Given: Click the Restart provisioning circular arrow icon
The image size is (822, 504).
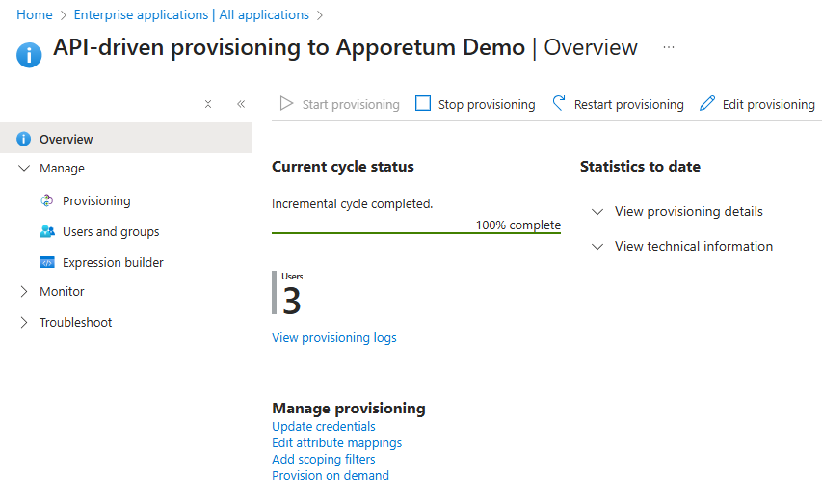Looking at the screenshot, I should [x=559, y=103].
